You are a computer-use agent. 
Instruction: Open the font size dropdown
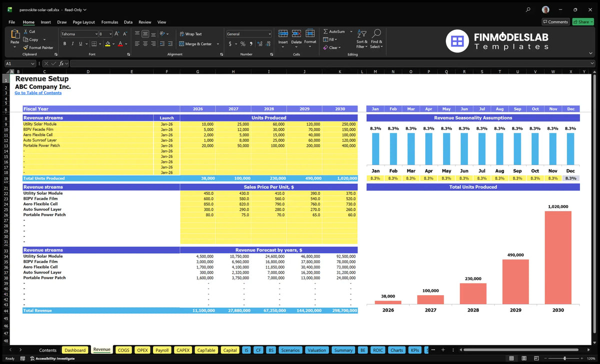pyautogui.click(x=109, y=34)
